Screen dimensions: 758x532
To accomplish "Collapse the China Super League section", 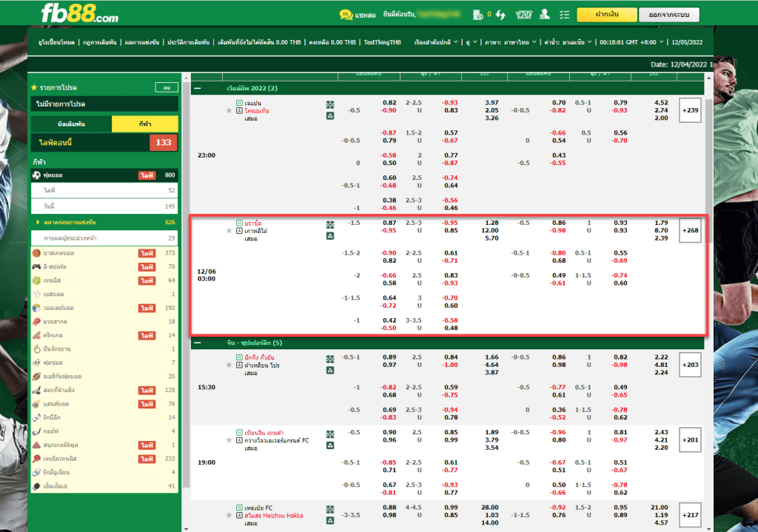I will pyautogui.click(x=198, y=343).
